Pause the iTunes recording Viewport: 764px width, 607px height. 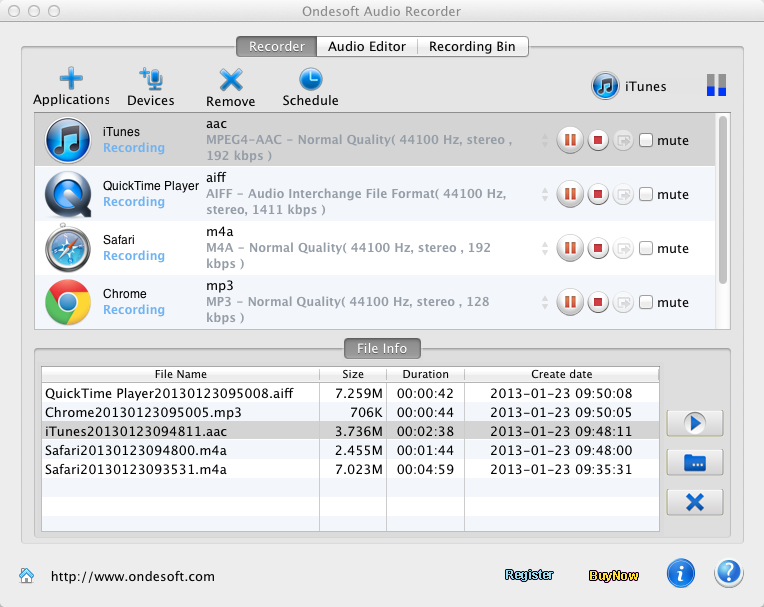coord(570,140)
